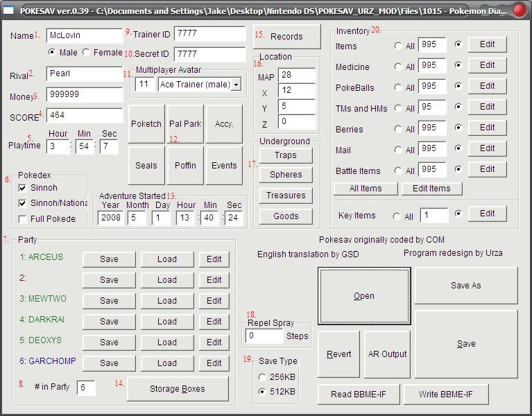Edit party Pokemon GARCHOMP

[x=214, y=363]
